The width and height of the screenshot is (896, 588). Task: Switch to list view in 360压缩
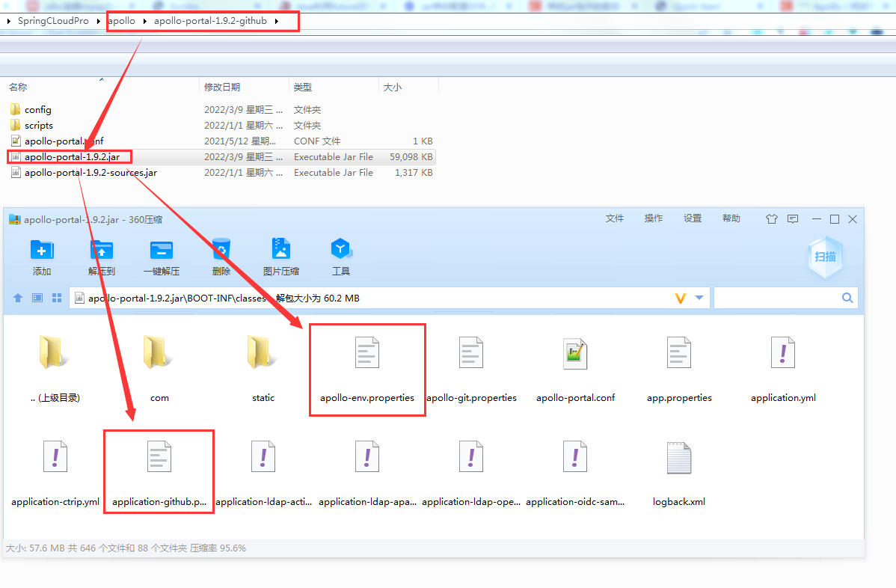coord(37,298)
